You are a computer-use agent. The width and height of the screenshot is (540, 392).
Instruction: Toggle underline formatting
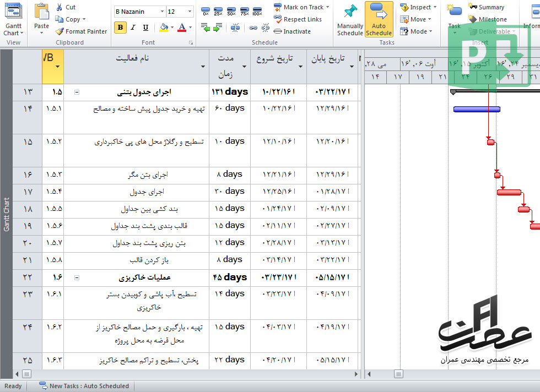click(145, 28)
